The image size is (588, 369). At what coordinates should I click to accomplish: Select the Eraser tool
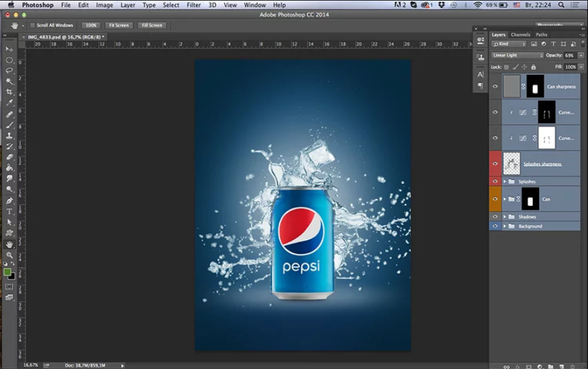[x=9, y=157]
